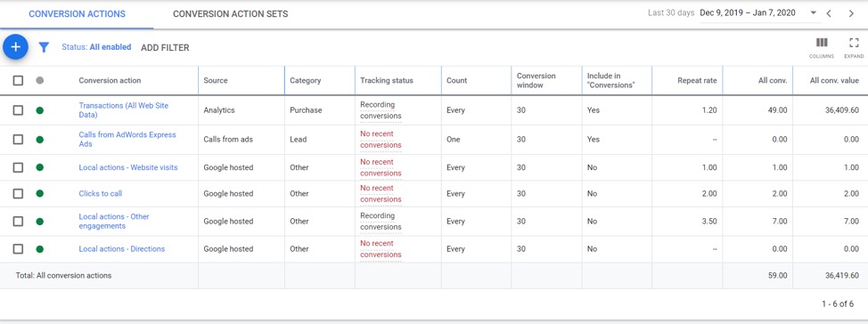Check the Clicks to call row
868x324 pixels.
coord(18,193)
